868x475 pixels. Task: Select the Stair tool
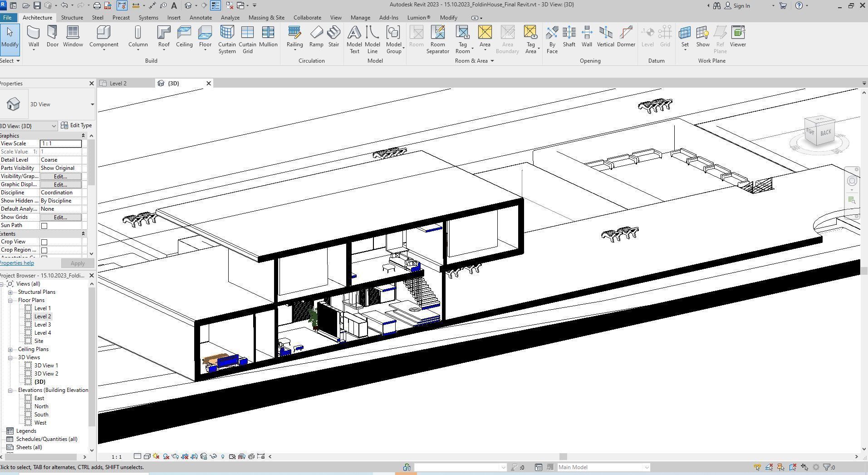pyautogui.click(x=333, y=37)
